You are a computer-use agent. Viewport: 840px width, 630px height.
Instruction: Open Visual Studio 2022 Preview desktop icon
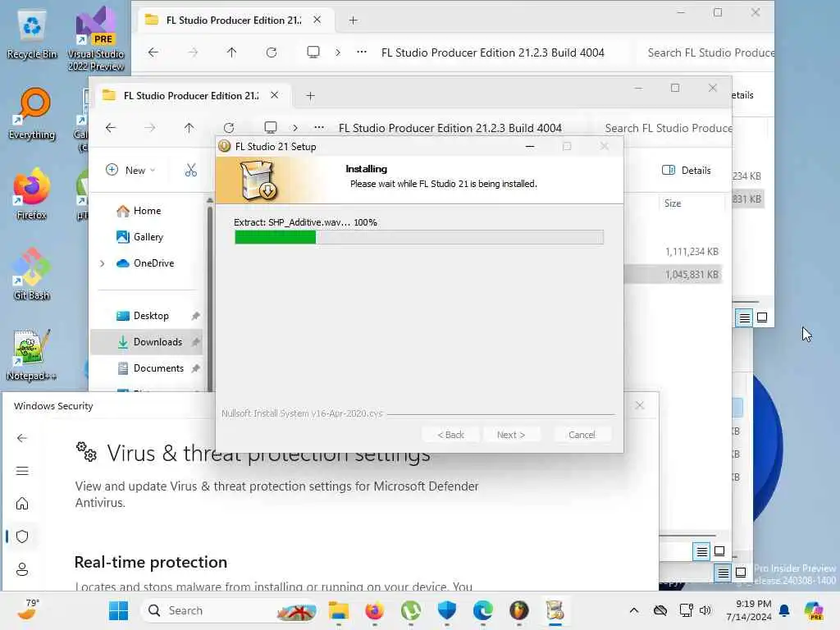pos(96,39)
